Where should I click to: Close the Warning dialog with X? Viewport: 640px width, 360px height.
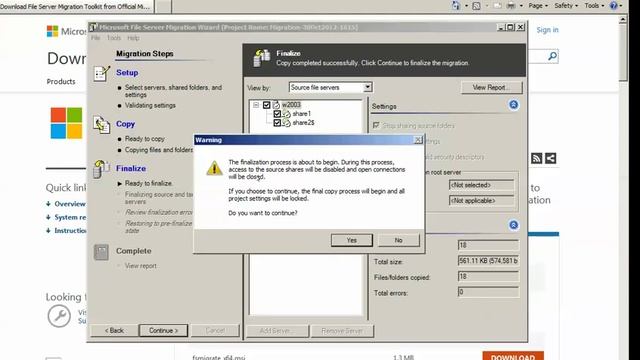pos(418,140)
